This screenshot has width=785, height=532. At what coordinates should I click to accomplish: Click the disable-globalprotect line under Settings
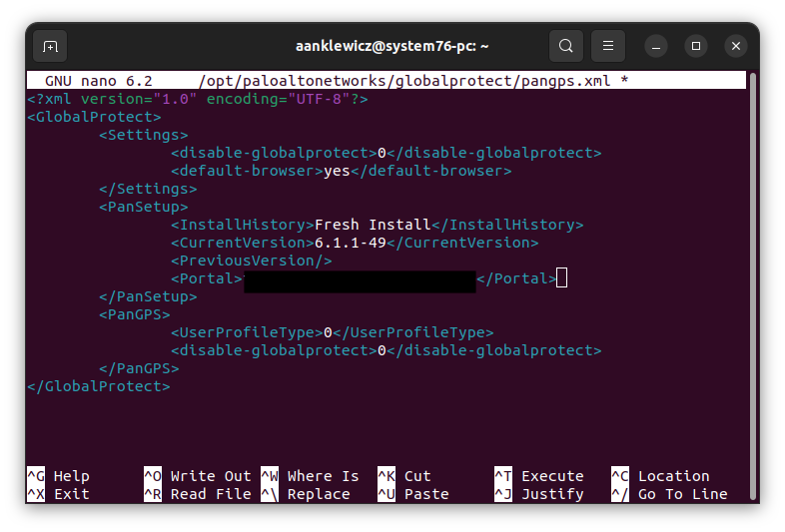(x=386, y=153)
